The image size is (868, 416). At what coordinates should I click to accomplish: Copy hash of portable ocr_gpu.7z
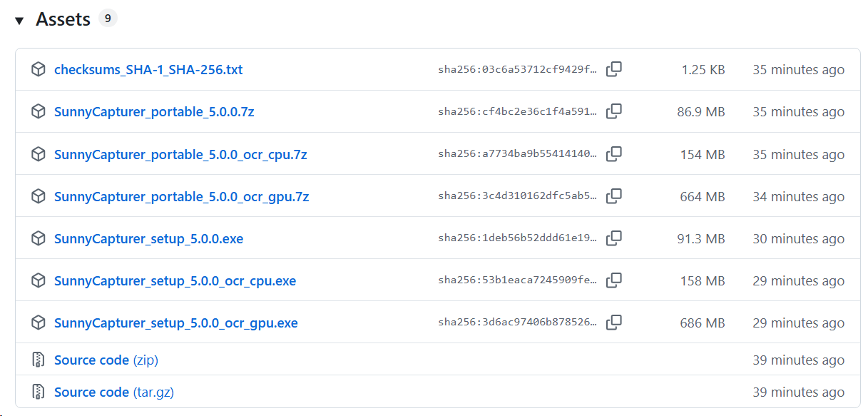[613, 196]
